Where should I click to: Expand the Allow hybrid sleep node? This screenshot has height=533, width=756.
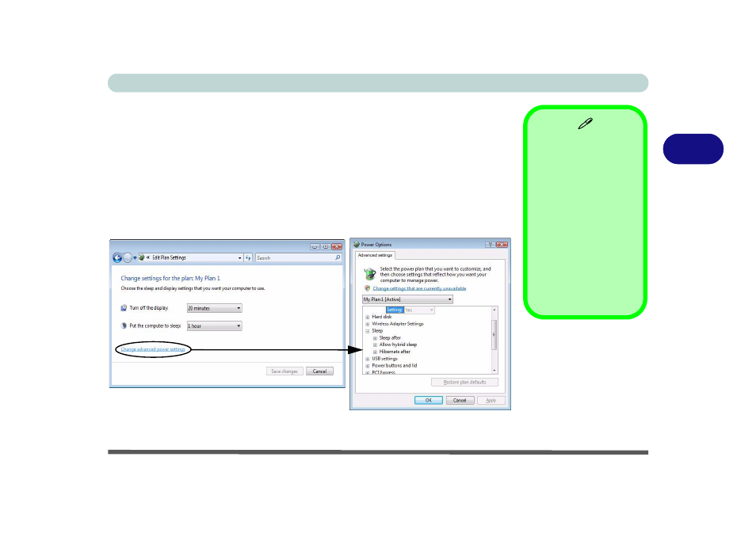[375, 345]
